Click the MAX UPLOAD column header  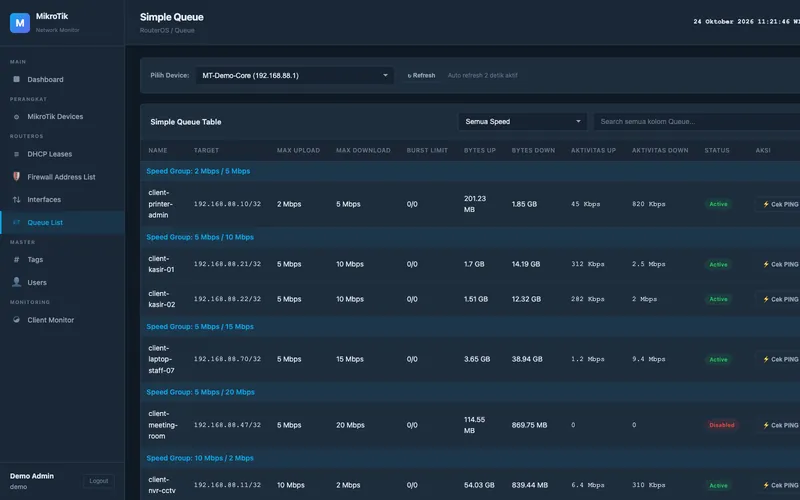coord(298,151)
